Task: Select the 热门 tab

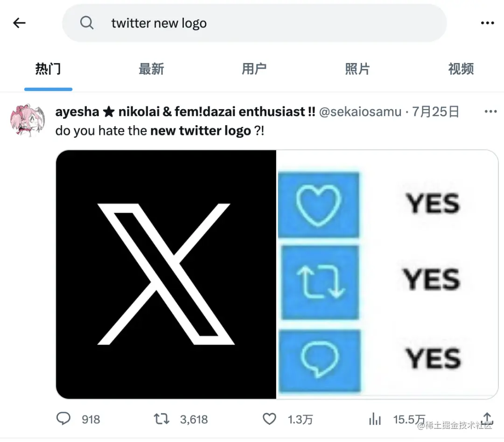Action: pos(48,69)
